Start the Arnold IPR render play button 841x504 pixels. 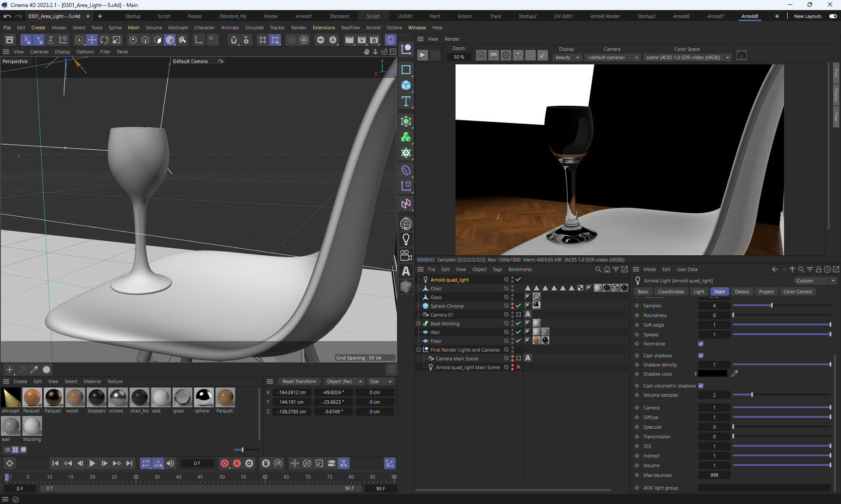[422, 56]
